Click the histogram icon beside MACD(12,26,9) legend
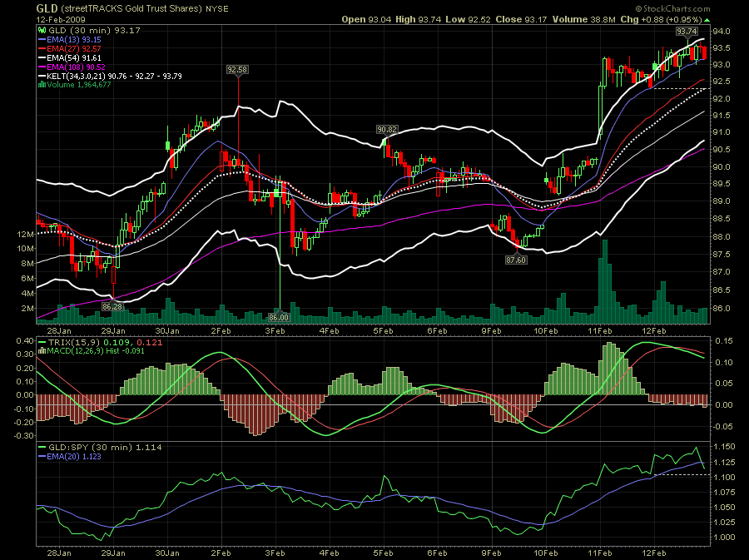This screenshot has width=749, height=560. pos(42,351)
